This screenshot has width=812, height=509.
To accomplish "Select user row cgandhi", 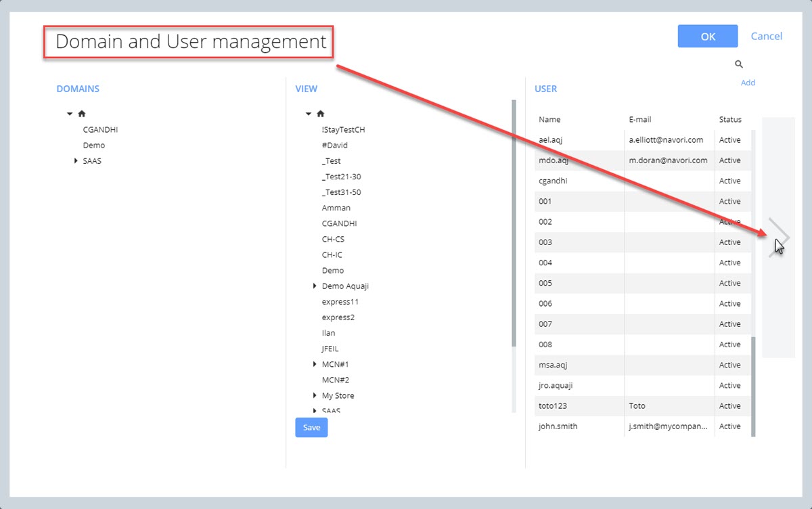I will click(x=642, y=181).
